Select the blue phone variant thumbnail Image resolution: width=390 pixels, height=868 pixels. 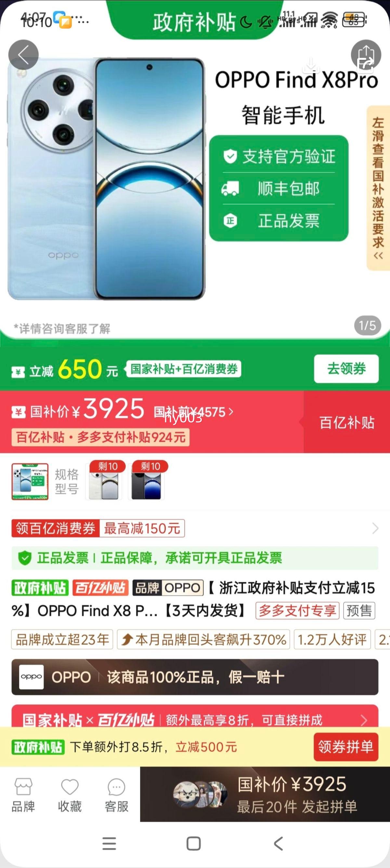coord(30,481)
